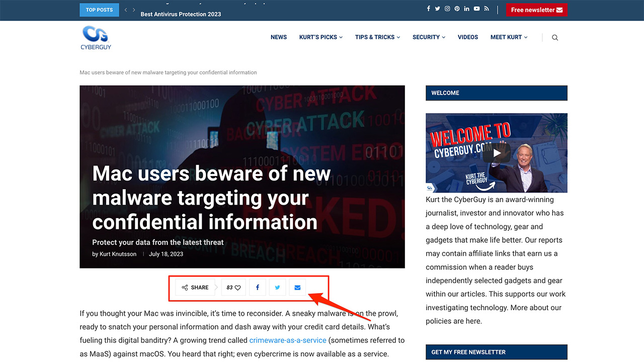The height and width of the screenshot is (362, 644).
Task: Open the Instagram icon in top bar
Action: 447,9
